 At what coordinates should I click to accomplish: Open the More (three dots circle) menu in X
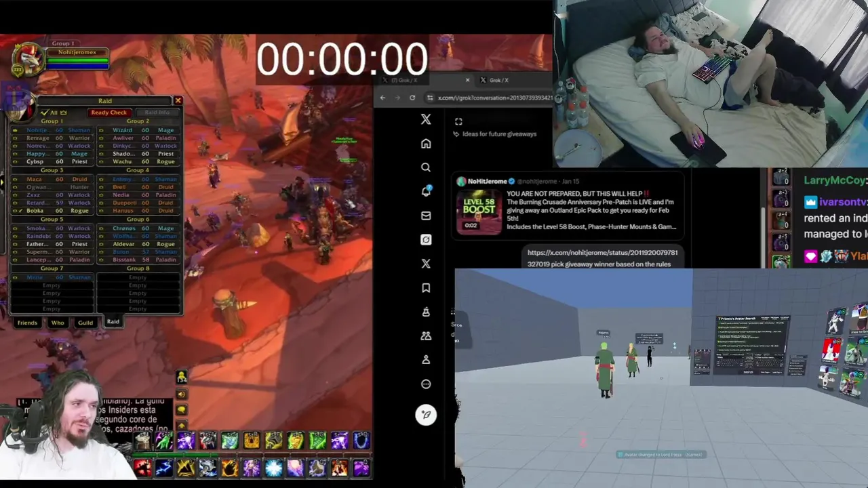(x=426, y=384)
